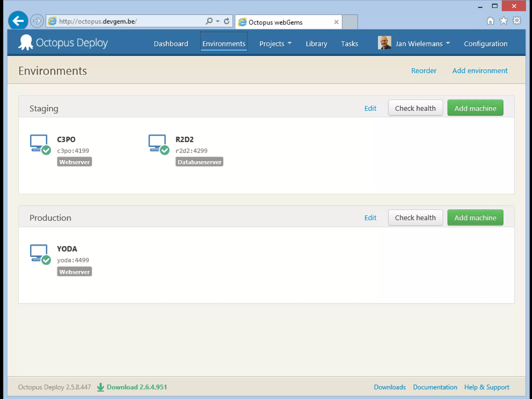Refresh the page with reload icon
The image size is (532, 399).
tap(227, 21)
